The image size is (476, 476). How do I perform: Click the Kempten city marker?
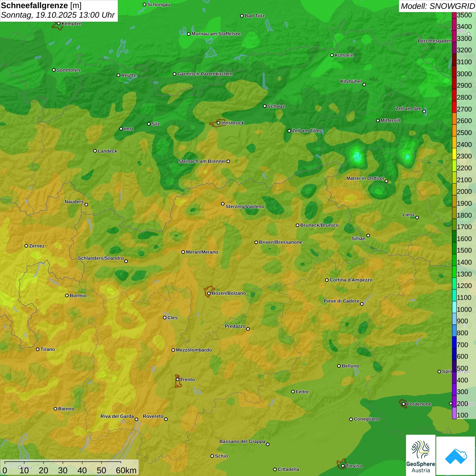click(58, 23)
